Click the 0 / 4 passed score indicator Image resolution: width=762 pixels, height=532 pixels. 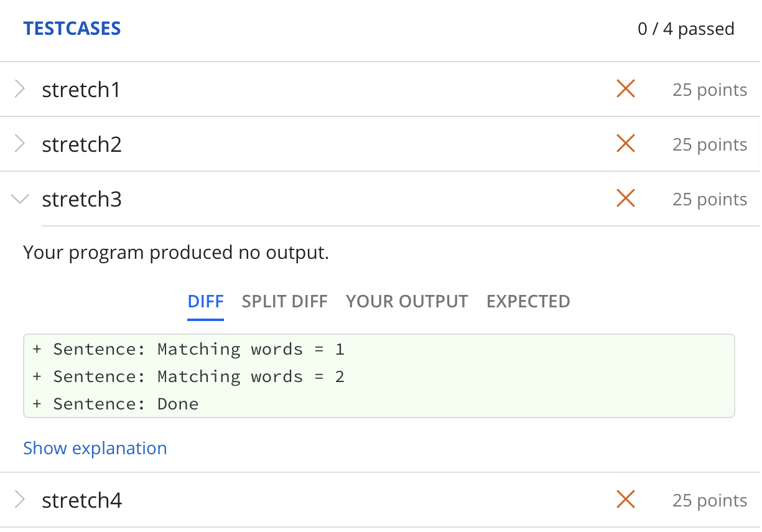coord(685,29)
